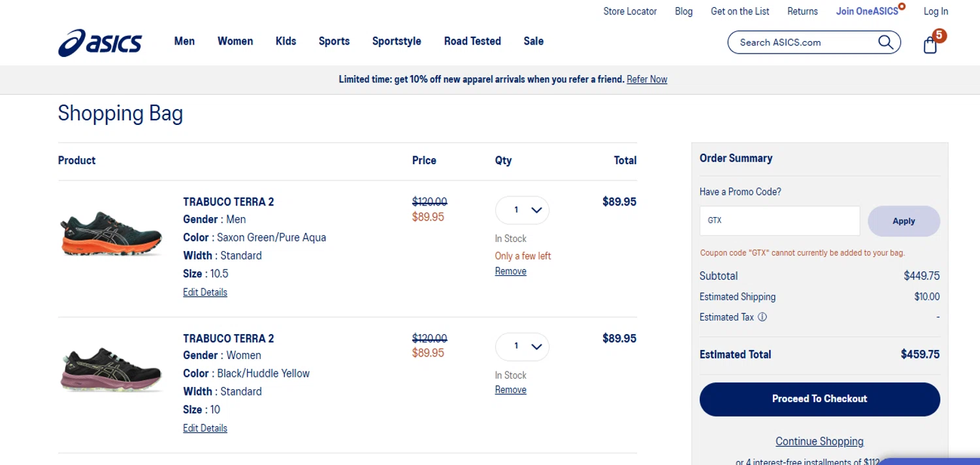Click Continue Shopping link

[819, 441]
